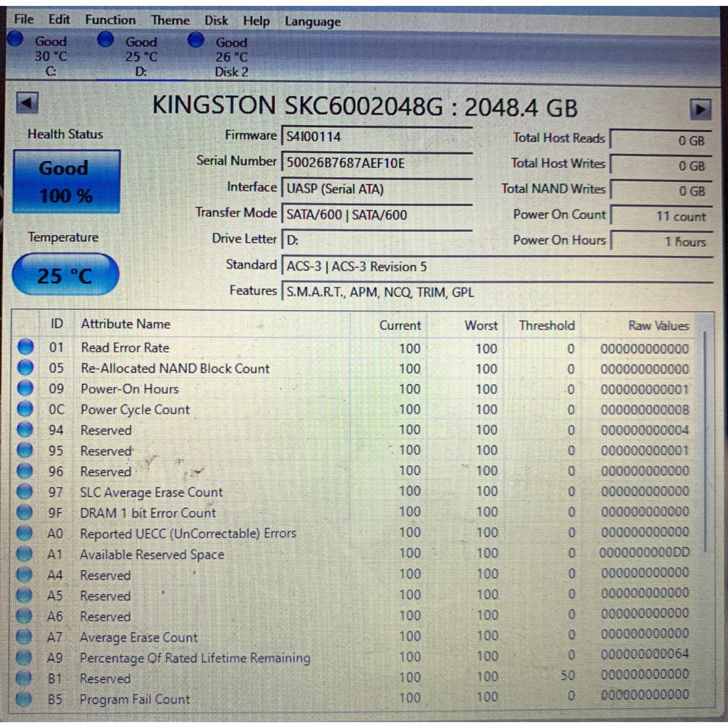Image resolution: width=728 pixels, height=728 pixels.
Task: Click the status icon for Percentage Of Rated Lifetime
Action: click(x=24, y=657)
